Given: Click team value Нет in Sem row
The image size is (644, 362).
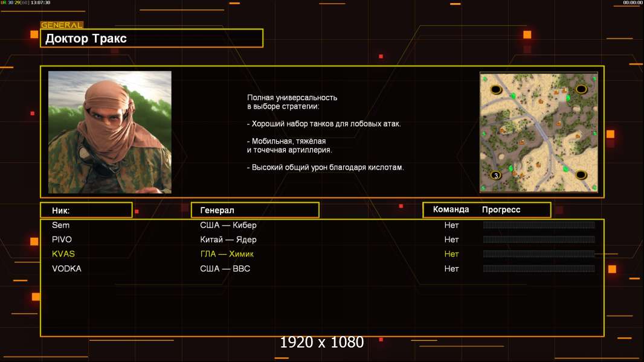Looking at the screenshot, I should (x=451, y=225).
